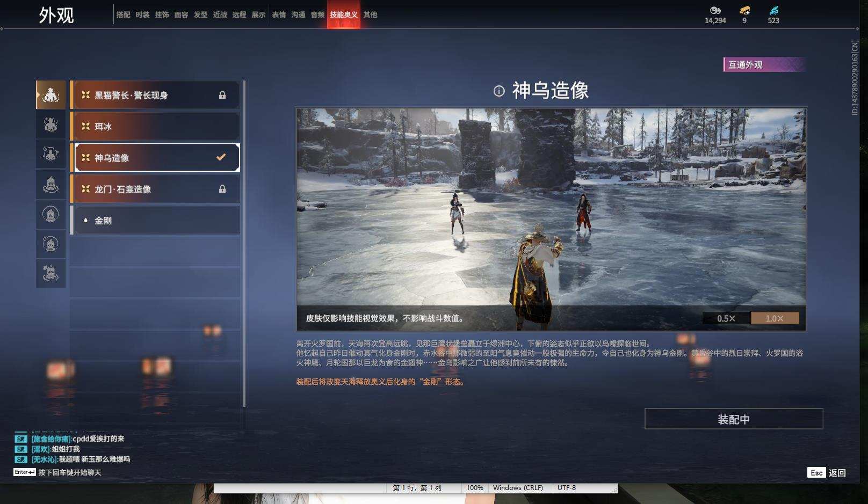Image resolution: width=868 pixels, height=504 pixels.
Task: Select the 玥冰 skin
Action: tap(155, 126)
